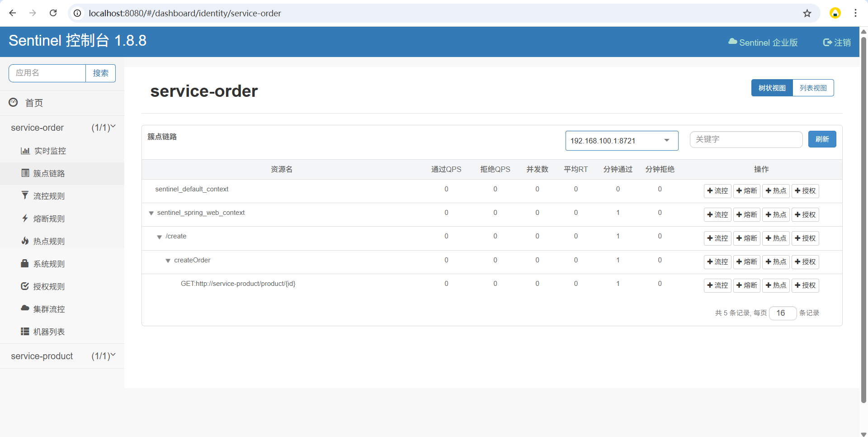Screen dimensions: 868x437
Task: Switch to 树状视图 tree view
Action: pyautogui.click(x=772, y=88)
